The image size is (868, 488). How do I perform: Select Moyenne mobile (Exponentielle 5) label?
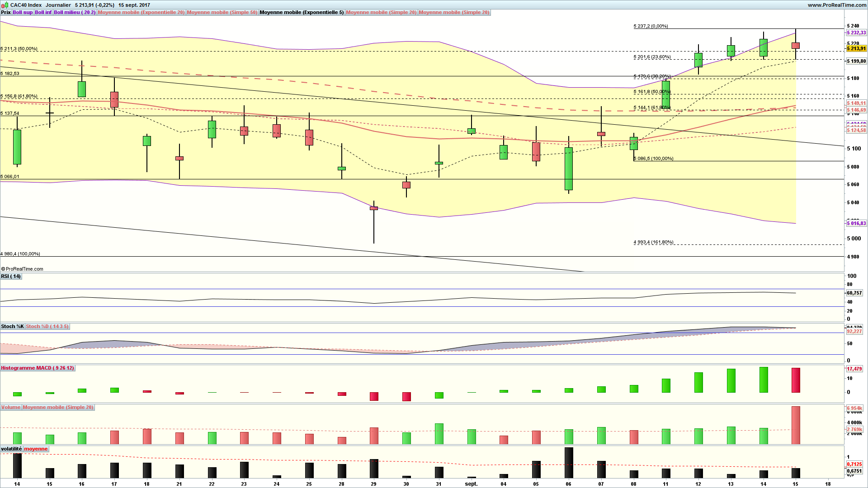click(x=302, y=12)
